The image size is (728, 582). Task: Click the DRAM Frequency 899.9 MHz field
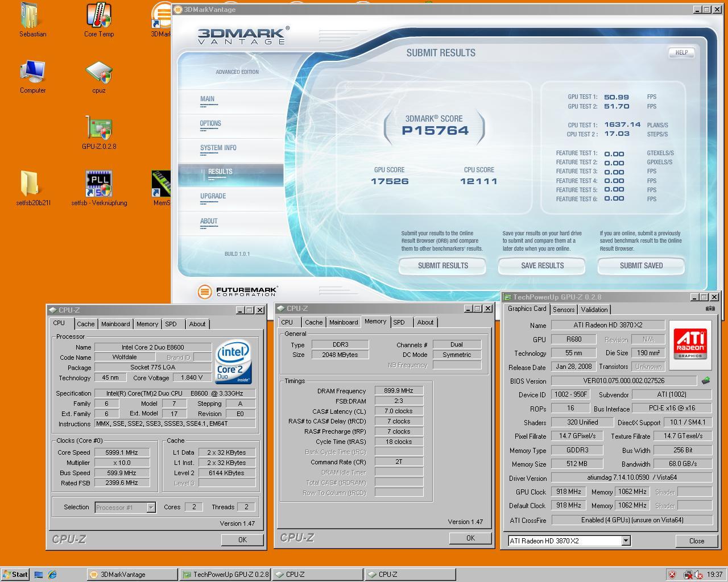(399, 390)
